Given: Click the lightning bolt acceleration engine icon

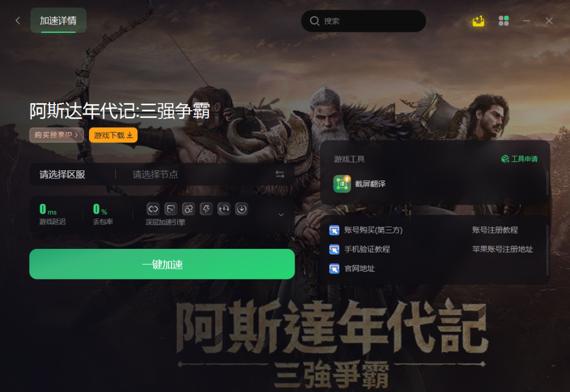Looking at the screenshot, I should point(206,209).
